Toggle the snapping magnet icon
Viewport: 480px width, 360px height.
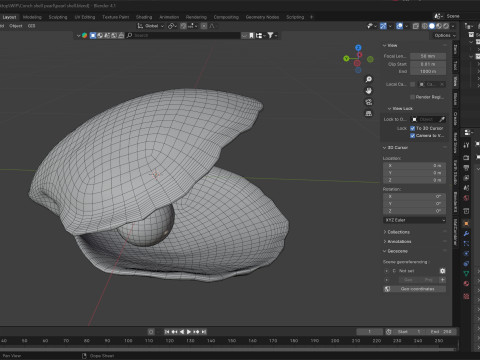pos(183,26)
